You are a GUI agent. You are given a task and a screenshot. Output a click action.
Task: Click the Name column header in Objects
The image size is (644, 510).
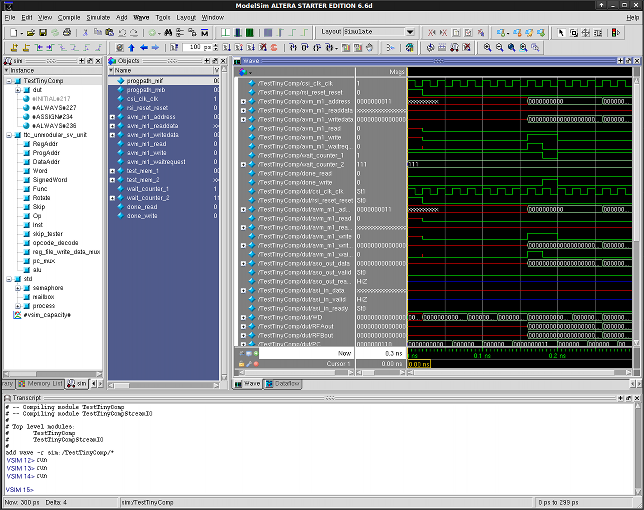pos(125,71)
